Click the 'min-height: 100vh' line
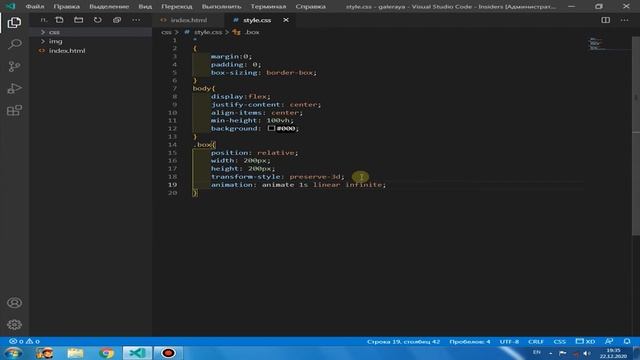 [252, 120]
